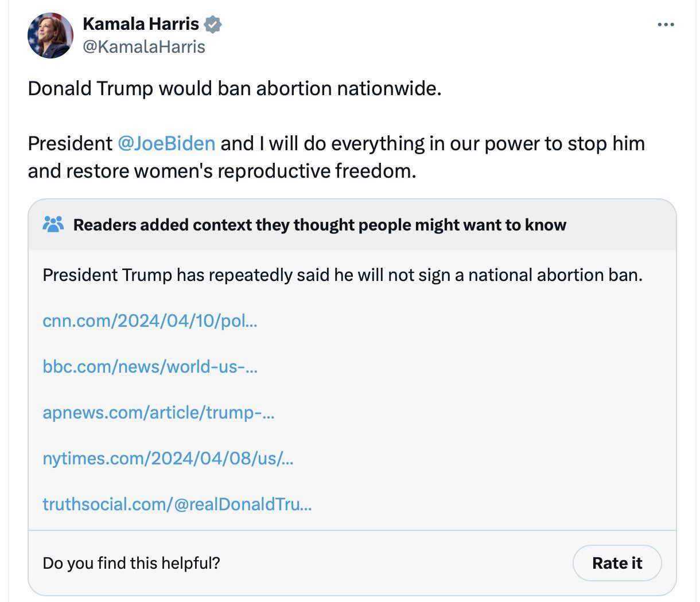Follow the apnews.com article link
Screen dimensions: 700x602
158,412
